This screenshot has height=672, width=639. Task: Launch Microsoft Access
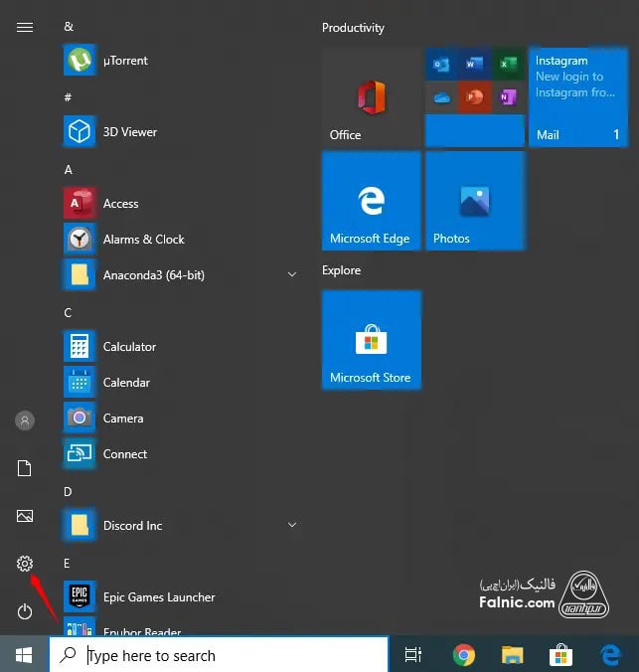pos(120,204)
